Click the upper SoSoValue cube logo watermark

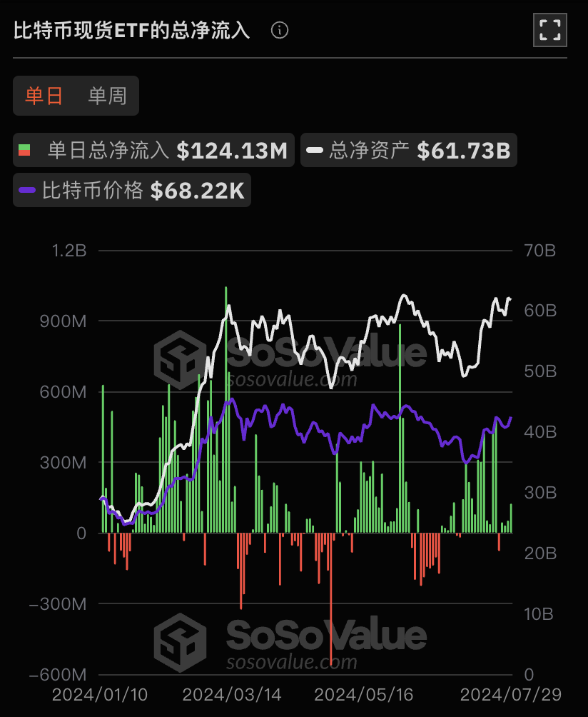tap(181, 356)
